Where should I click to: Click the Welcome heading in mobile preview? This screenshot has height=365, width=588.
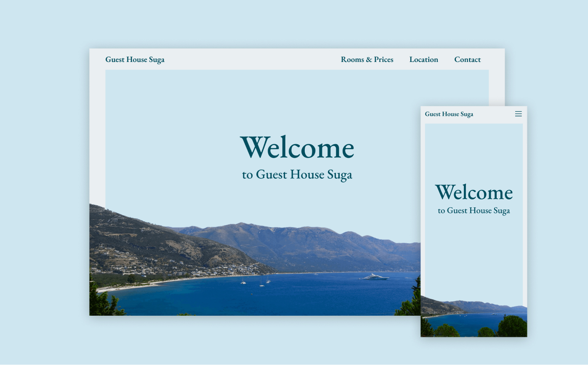(x=474, y=193)
